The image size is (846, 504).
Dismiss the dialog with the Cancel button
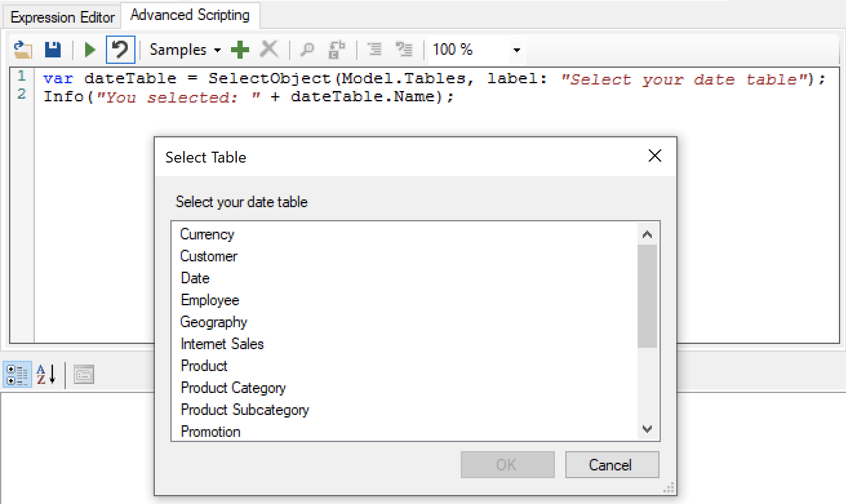pyautogui.click(x=612, y=465)
